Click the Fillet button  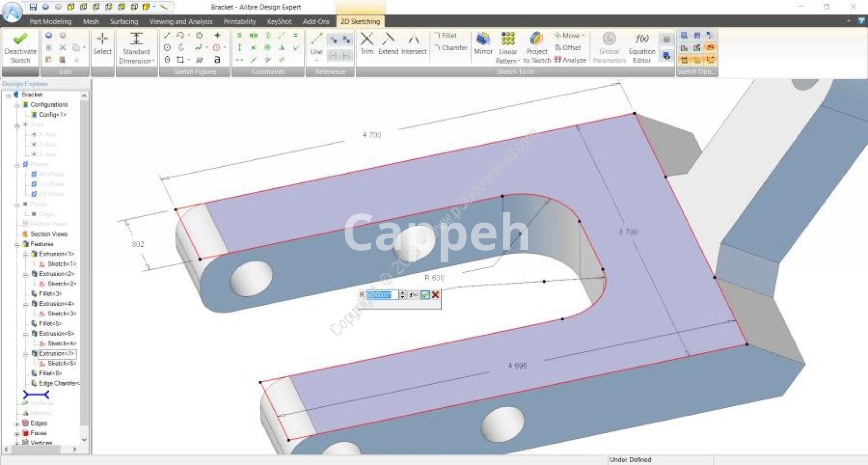[x=445, y=35]
